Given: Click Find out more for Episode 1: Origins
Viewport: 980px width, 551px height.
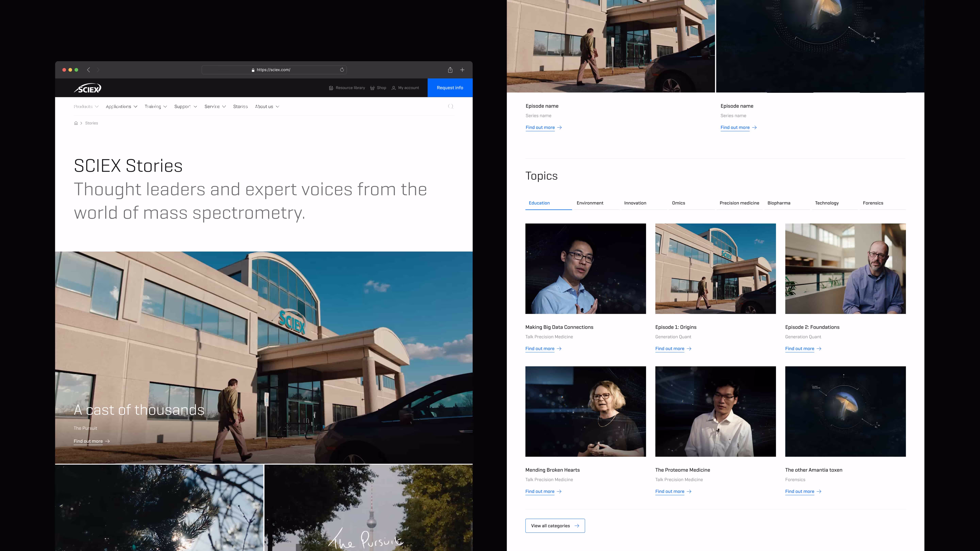Looking at the screenshot, I should [x=673, y=349].
